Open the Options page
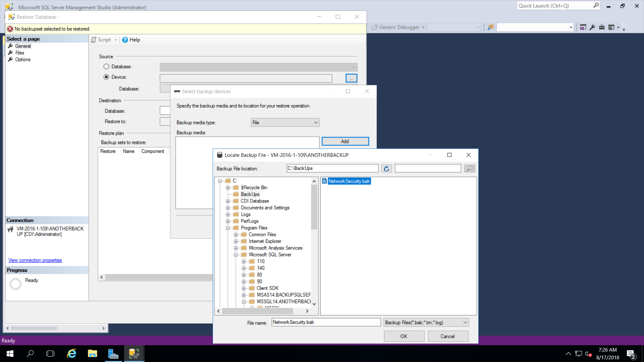The height and width of the screenshot is (362, 644). [x=22, y=60]
